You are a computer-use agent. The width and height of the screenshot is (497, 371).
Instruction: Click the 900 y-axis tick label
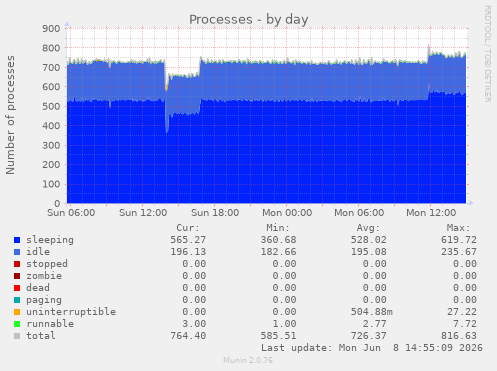click(51, 29)
